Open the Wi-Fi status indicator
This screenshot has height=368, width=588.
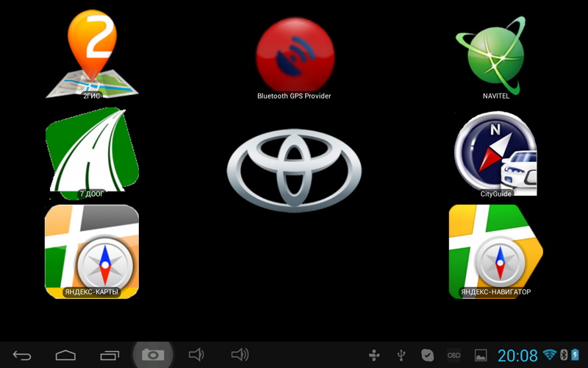coord(550,355)
